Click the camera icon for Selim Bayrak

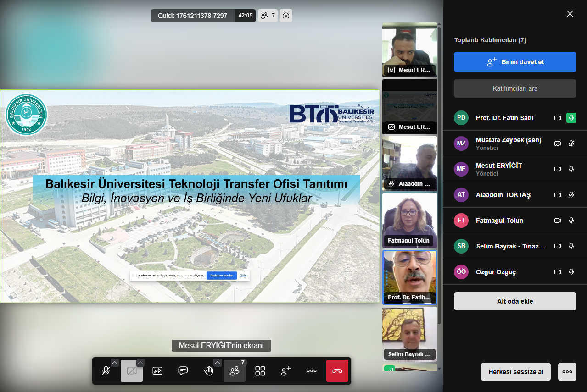point(558,246)
